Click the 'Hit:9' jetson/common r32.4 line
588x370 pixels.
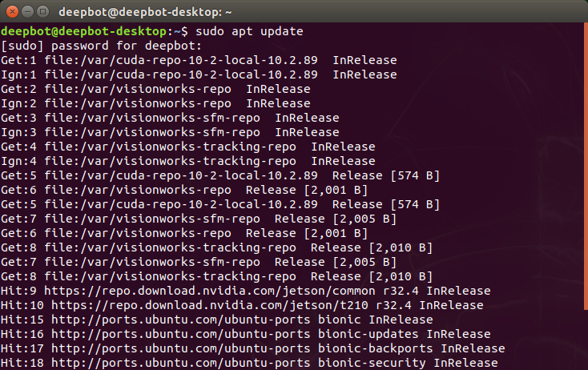(x=246, y=291)
